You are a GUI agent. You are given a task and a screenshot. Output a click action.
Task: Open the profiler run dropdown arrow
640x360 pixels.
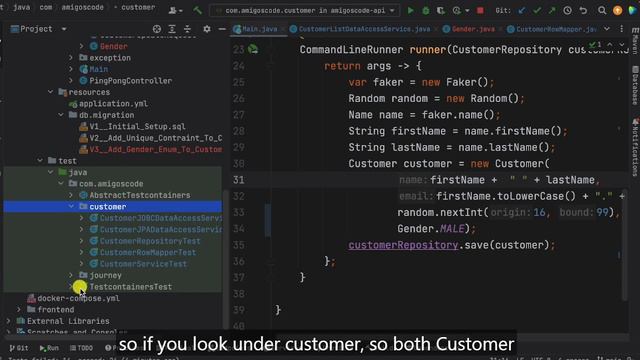(467, 11)
